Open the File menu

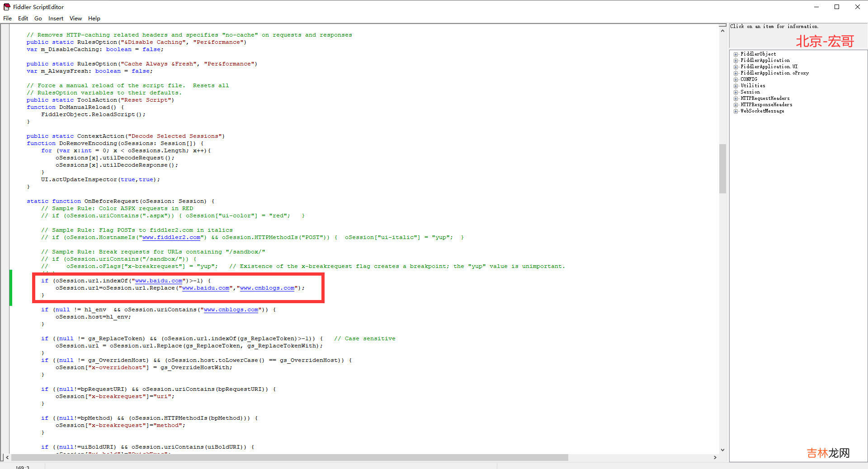[8, 19]
